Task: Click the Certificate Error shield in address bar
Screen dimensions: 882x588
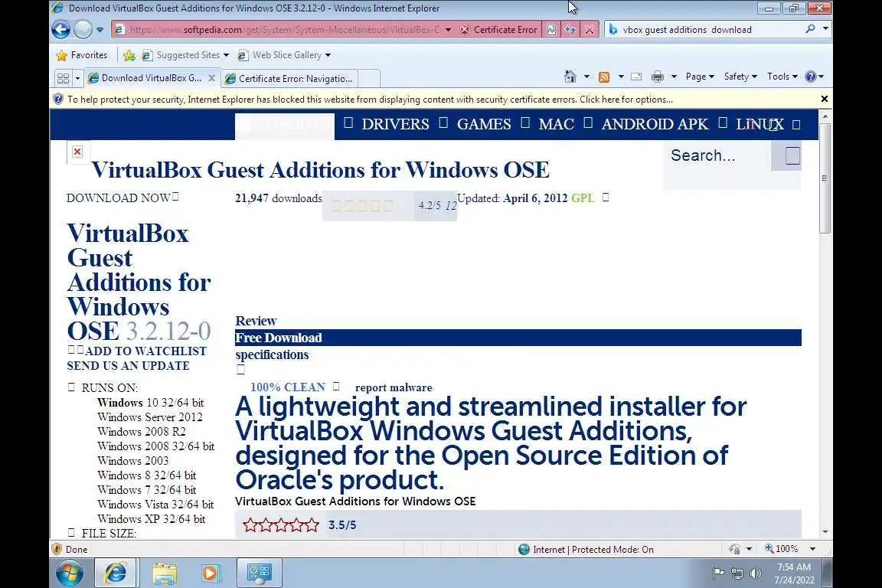Action: point(498,30)
